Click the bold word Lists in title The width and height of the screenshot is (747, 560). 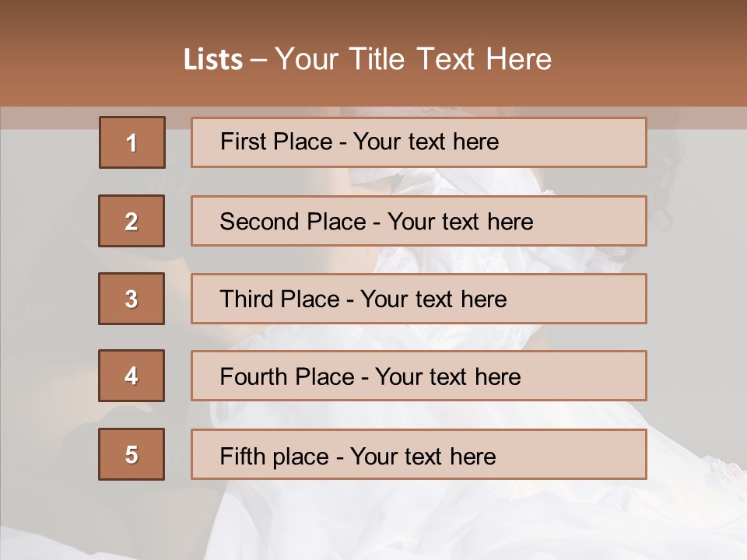(x=213, y=60)
